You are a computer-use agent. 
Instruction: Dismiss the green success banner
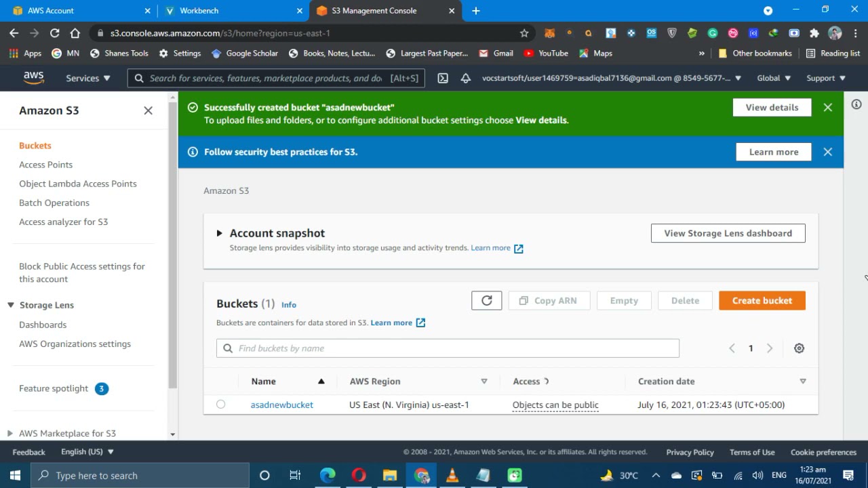(x=828, y=107)
